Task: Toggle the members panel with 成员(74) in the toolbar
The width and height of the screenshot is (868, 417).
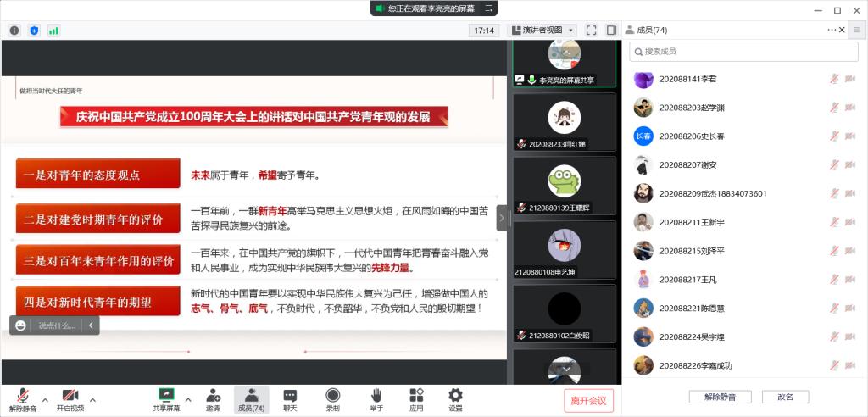Action: point(251,400)
